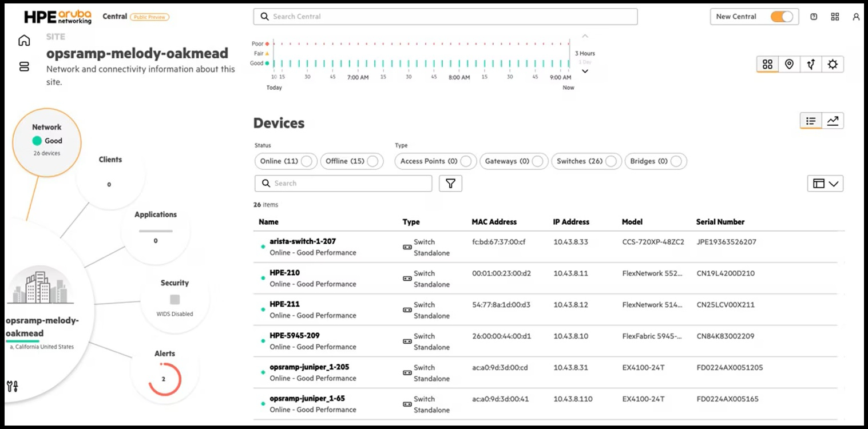This screenshot has height=429, width=868.
Task: Select devices chart view icon
Action: click(833, 121)
